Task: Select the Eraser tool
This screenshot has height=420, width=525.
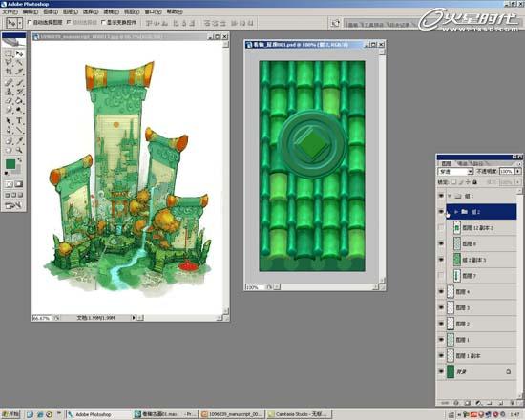Action: click(x=9, y=100)
